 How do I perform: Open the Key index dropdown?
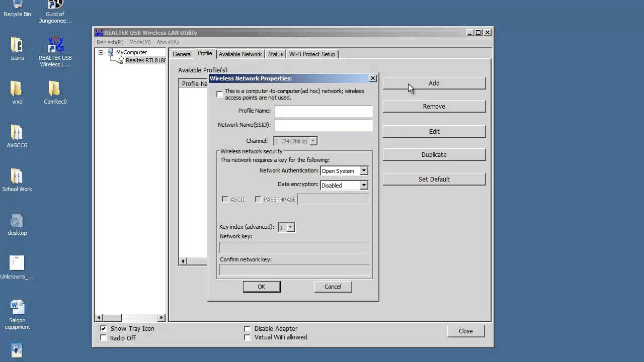coord(290,228)
